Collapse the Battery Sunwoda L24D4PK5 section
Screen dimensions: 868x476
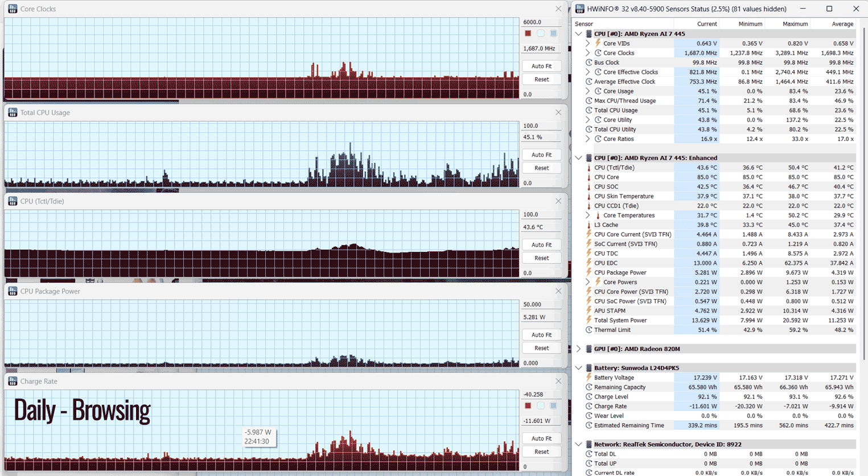point(579,368)
